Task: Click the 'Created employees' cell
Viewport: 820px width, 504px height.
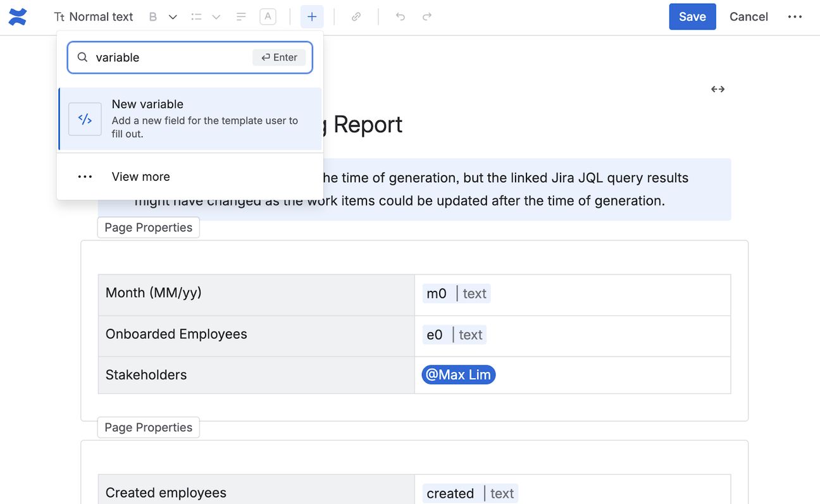Action: point(256,490)
